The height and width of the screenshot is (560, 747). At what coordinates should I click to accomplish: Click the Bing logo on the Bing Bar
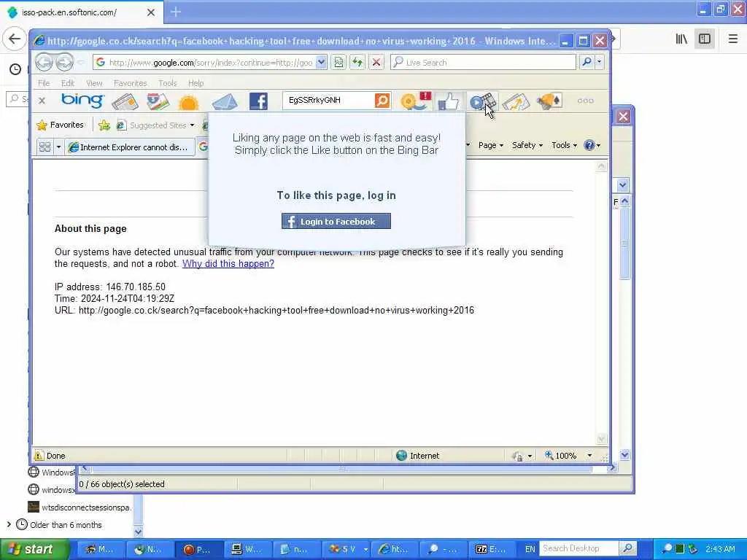pyautogui.click(x=82, y=101)
